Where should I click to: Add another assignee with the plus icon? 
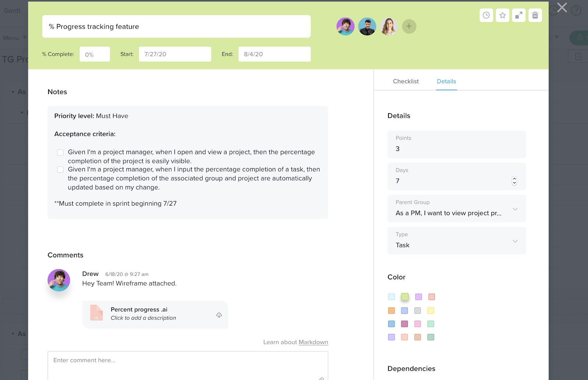409,26
